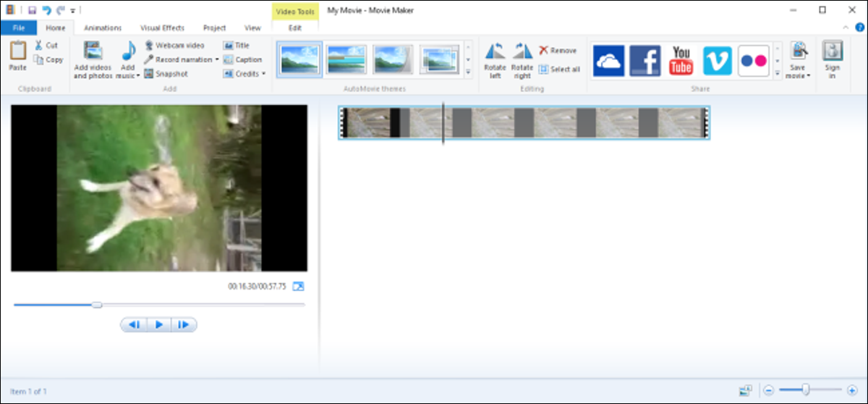Expand the AutoMovie themes gallery

click(468, 73)
